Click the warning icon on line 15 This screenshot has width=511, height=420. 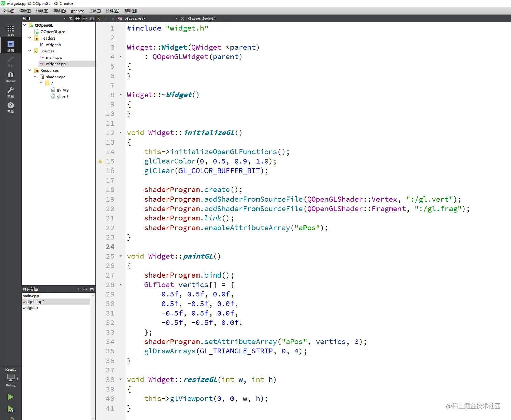(100, 161)
